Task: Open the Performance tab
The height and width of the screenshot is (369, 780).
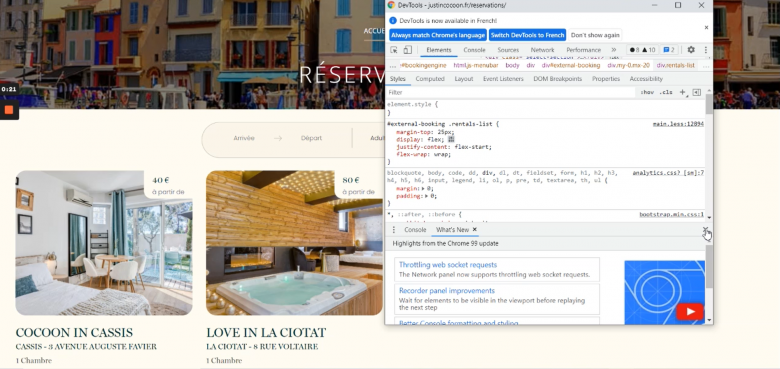Action: pos(584,50)
